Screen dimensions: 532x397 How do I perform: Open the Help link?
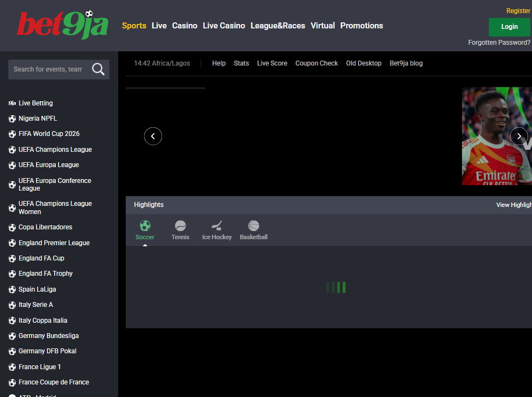[x=219, y=63]
